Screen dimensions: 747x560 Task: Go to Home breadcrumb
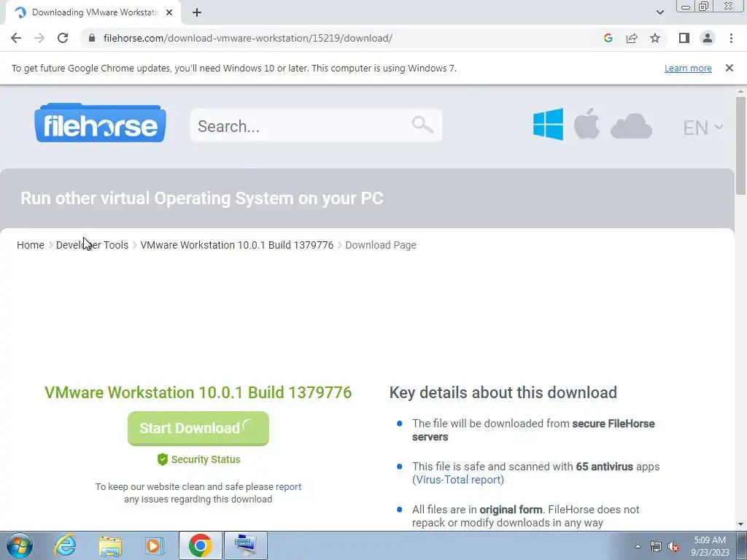pyautogui.click(x=31, y=245)
